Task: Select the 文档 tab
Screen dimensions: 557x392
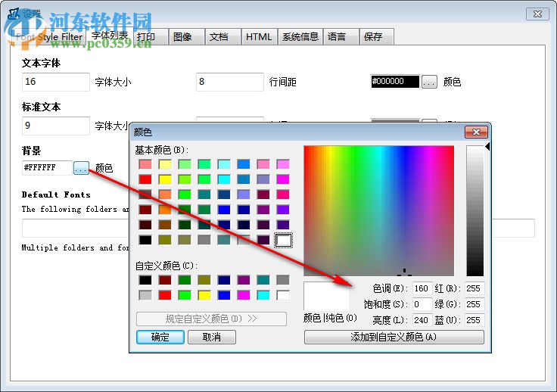Action: pos(222,36)
